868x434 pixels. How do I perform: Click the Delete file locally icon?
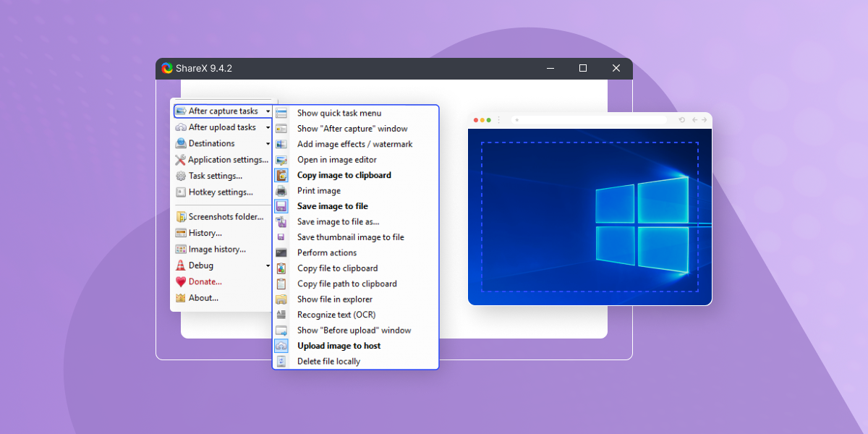coord(281,362)
